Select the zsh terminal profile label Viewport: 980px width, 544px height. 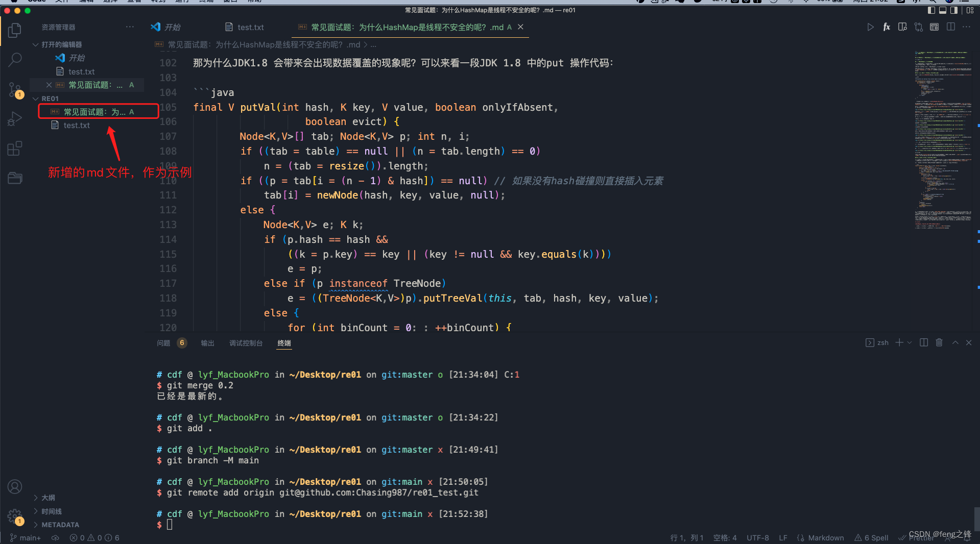877,343
